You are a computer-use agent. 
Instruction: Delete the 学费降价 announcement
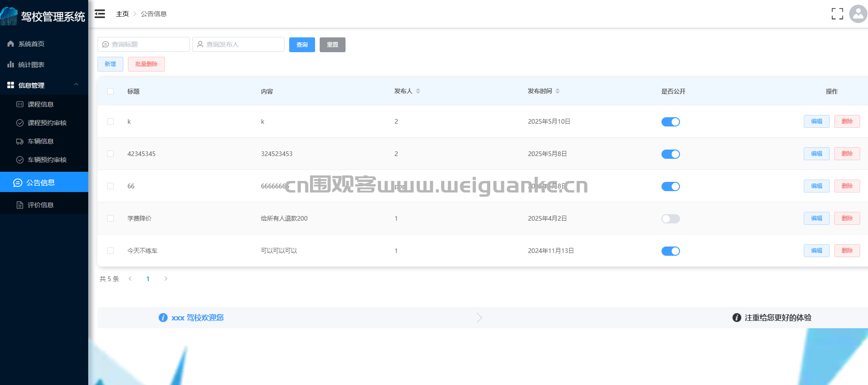click(847, 218)
